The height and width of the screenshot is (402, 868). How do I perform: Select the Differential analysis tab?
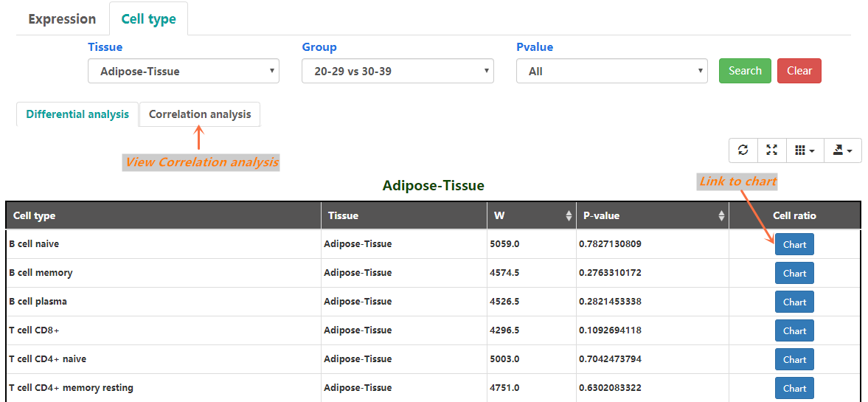pyautogui.click(x=77, y=114)
